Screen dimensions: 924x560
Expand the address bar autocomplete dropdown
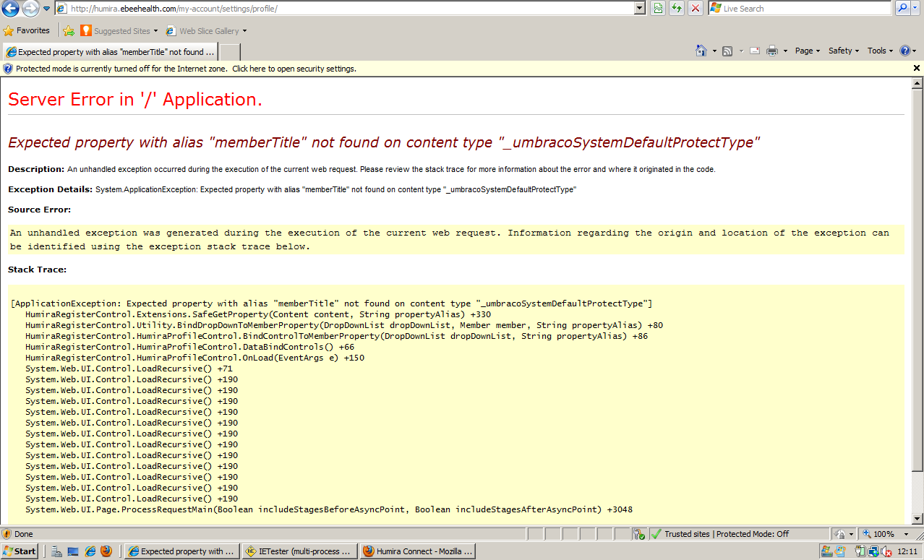pyautogui.click(x=640, y=9)
